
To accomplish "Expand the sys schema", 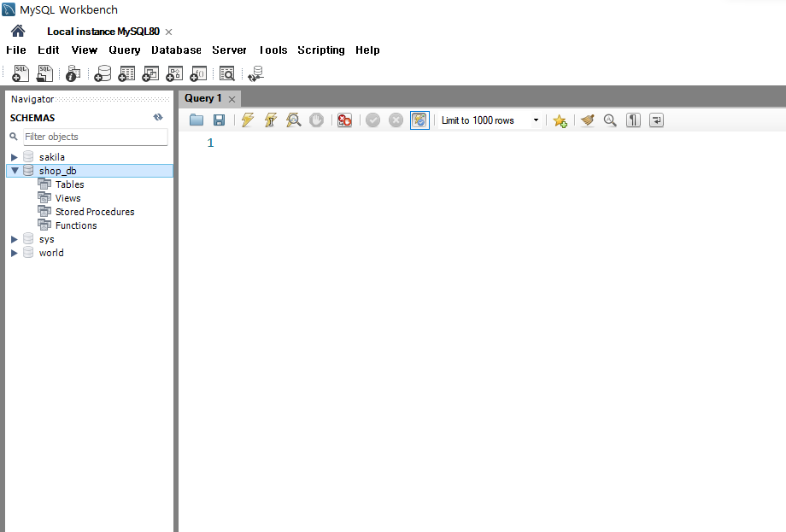I will click(x=15, y=239).
